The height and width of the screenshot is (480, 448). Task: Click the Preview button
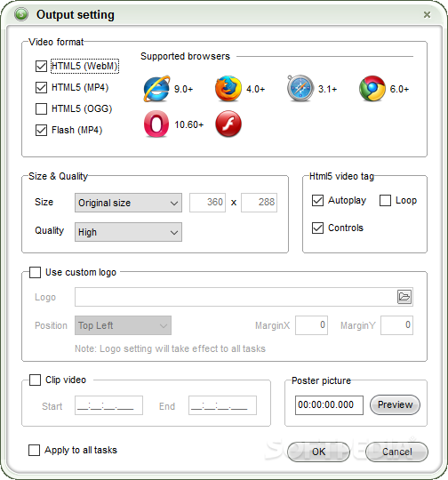pos(395,404)
